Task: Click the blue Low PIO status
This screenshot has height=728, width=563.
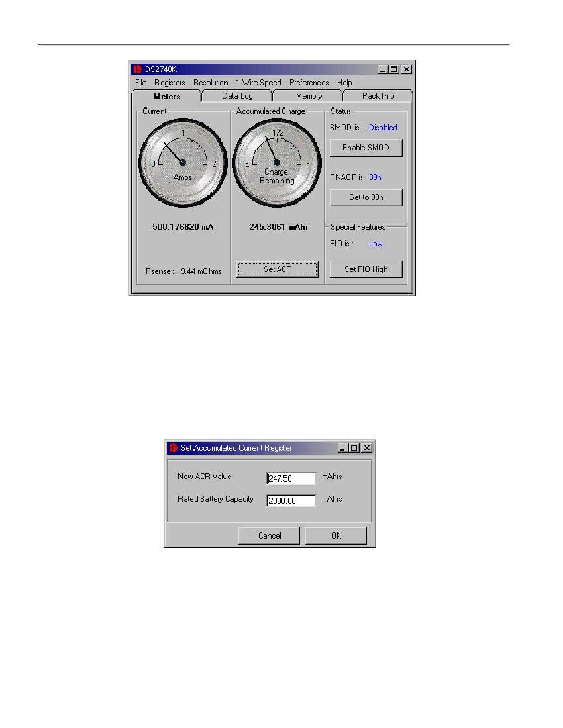Action: (376, 244)
